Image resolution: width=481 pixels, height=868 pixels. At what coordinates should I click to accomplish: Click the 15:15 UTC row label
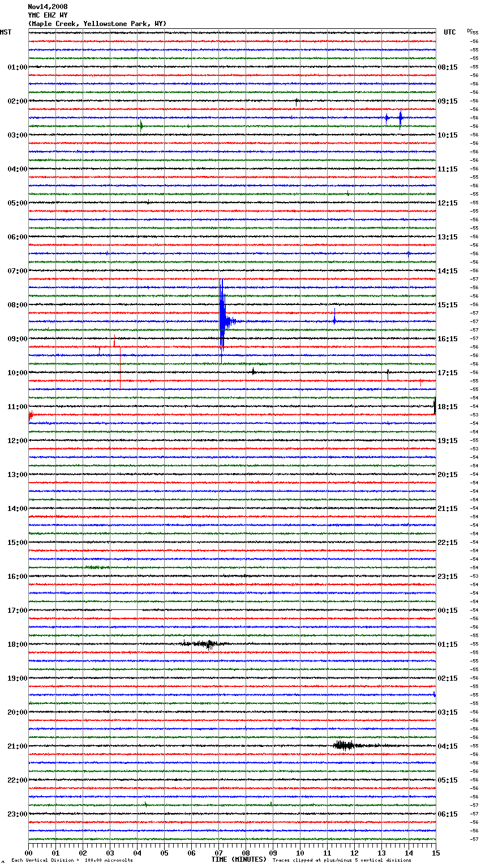pyautogui.click(x=448, y=305)
